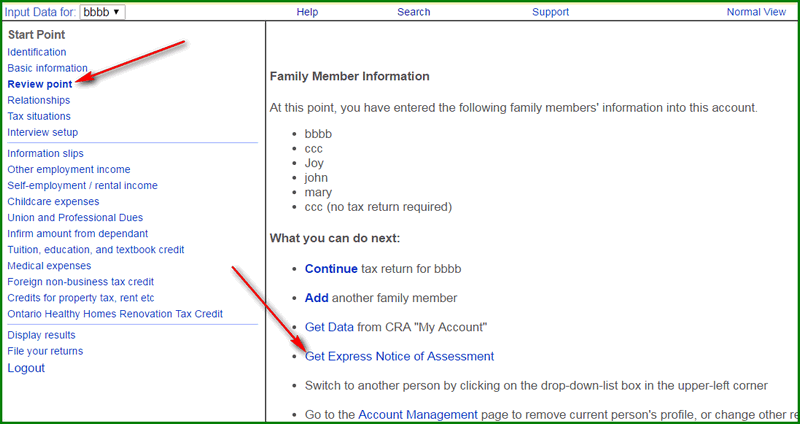This screenshot has width=800, height=424.
Task: Click Display results in sidebar
Action: pyautogui.click(x=41, y=335)
